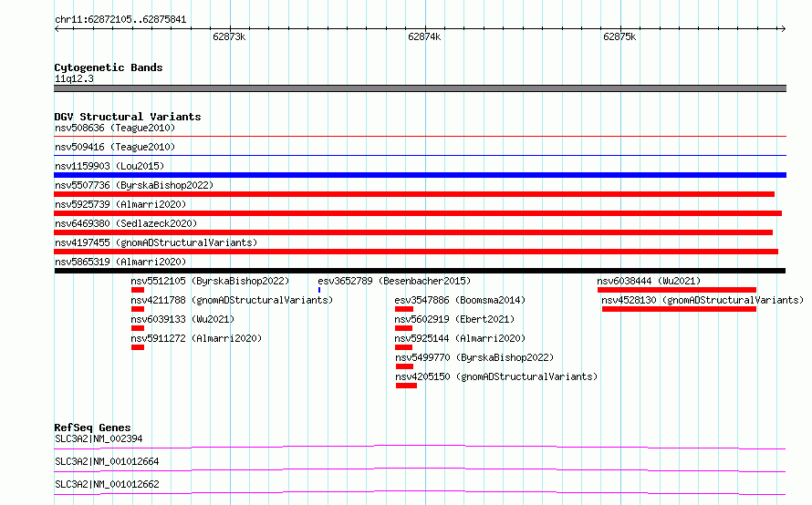Image resolution: width=812 pixels, height=505 pixels.
Task: Select the red bar of nsv5507736
Action: (414, 194)
